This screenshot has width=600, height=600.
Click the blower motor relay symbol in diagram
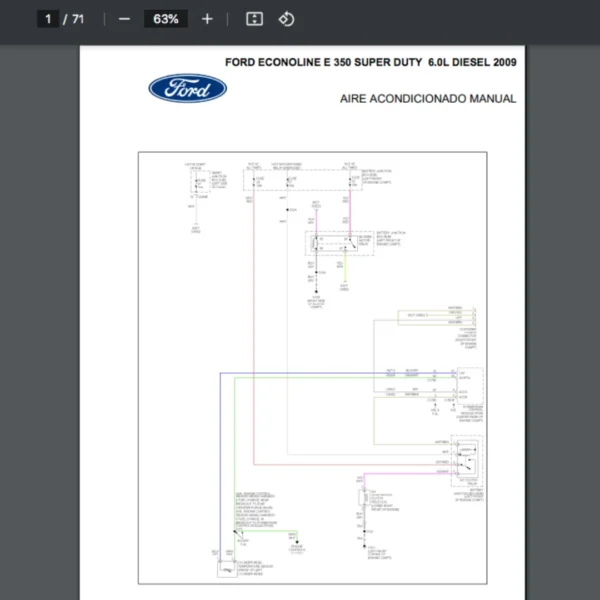(332, 243)
